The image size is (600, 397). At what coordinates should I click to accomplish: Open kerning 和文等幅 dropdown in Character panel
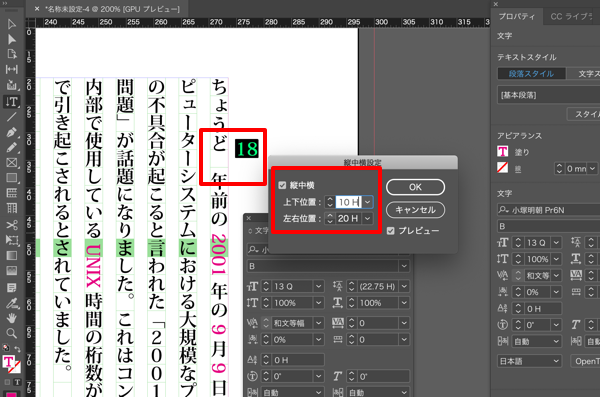pos(318,323)
